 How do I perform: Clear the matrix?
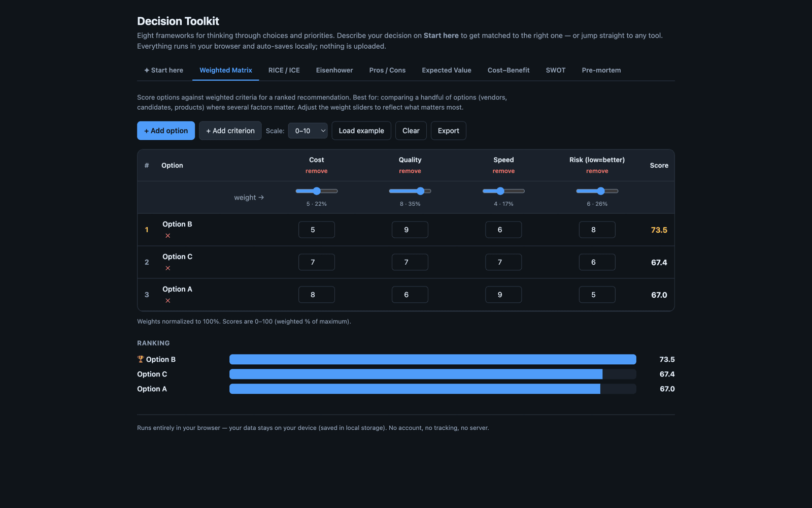tap(411, 131)
